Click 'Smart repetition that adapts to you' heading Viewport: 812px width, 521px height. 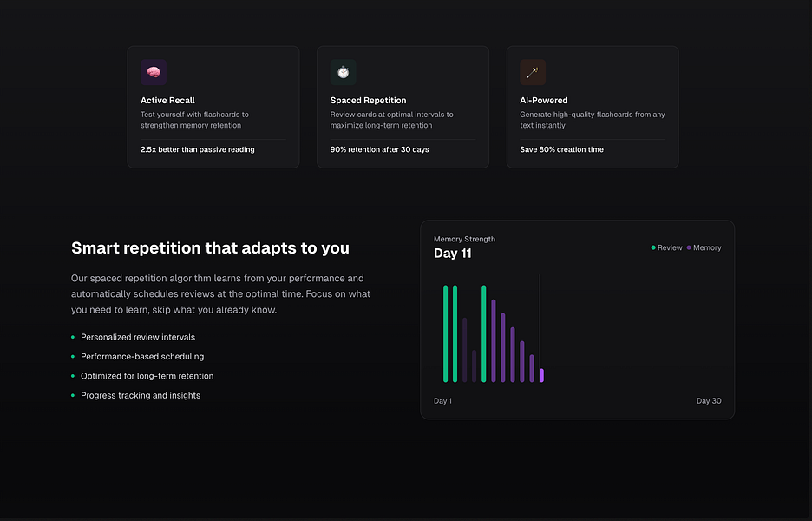click(x=210, y=248)
